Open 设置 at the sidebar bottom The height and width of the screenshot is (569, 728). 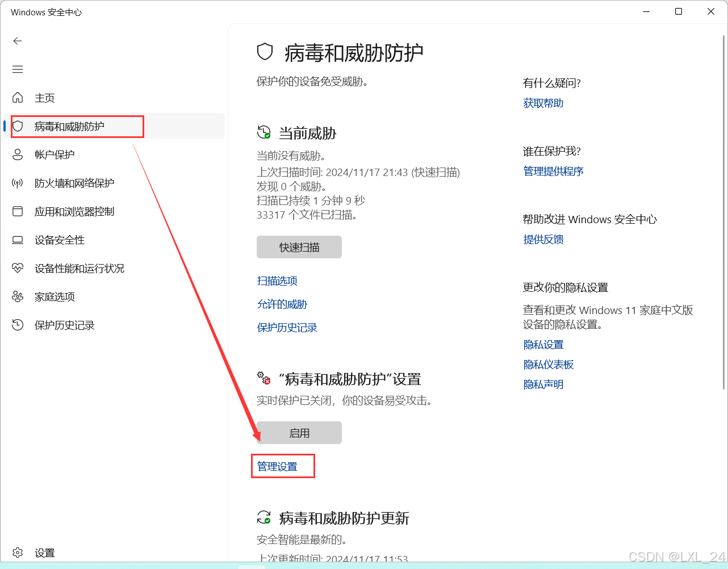114,553
